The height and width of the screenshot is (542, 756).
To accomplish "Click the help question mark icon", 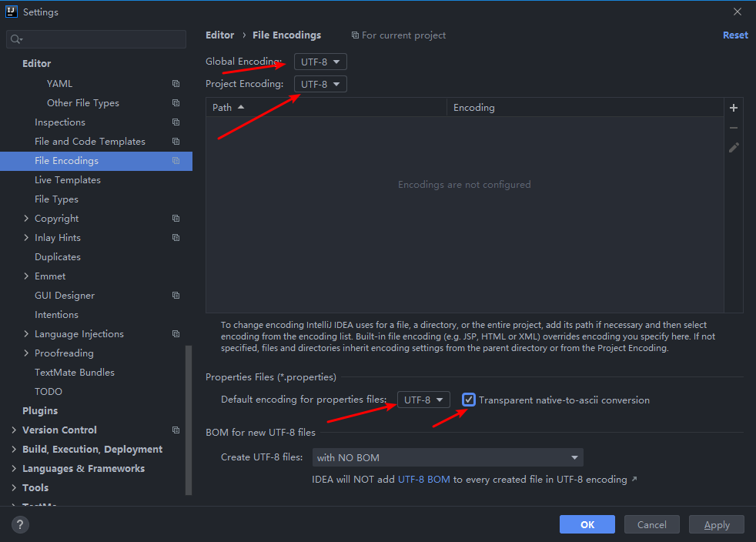I will (20, 524).
